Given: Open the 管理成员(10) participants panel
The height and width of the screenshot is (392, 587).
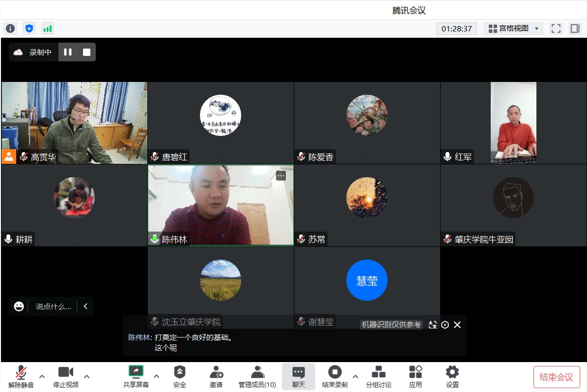Looking at the screenshot, I should [257, 376].
